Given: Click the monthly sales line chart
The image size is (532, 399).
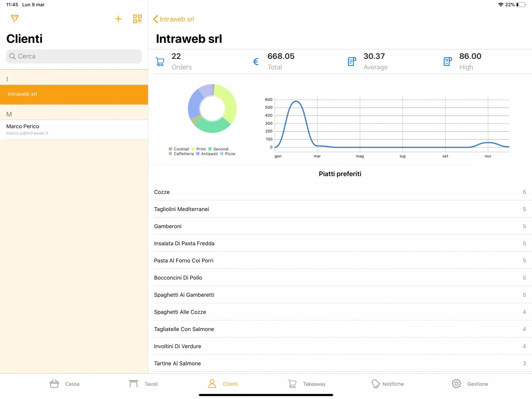Looking at the screenshot, I should 387,127.
